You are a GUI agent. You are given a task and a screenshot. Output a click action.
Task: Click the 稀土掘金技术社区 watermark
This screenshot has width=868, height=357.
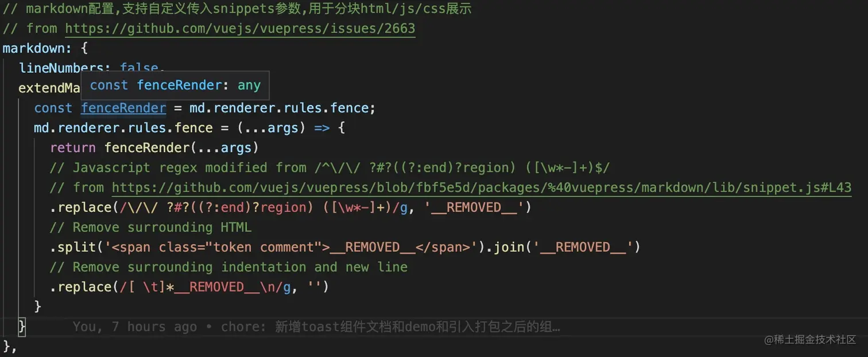pyautogui.click(x=810, y=339)
